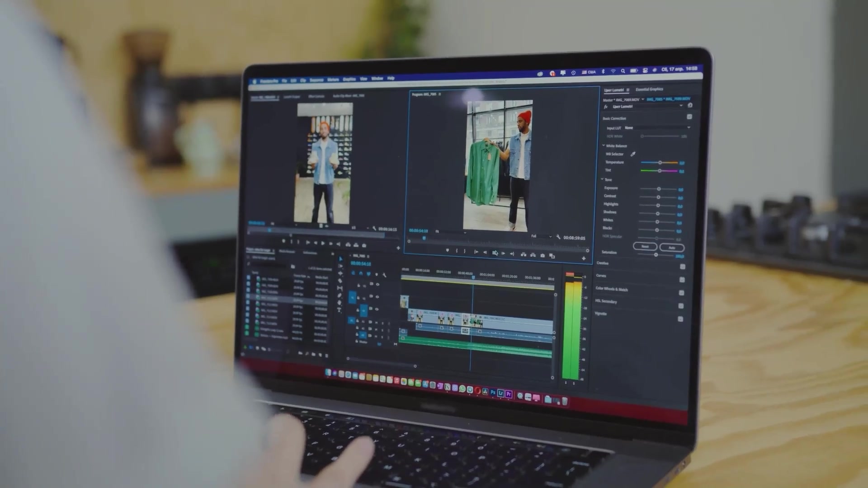Go to Out point in the Program monitor
This screenshot has height=488, width=868.
click(x=512, y=254)
